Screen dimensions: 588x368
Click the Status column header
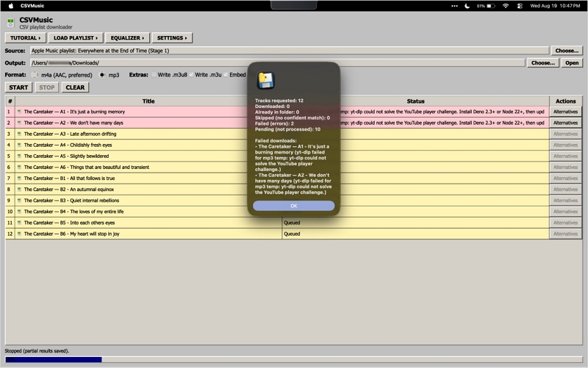click(x=415, y=101)
